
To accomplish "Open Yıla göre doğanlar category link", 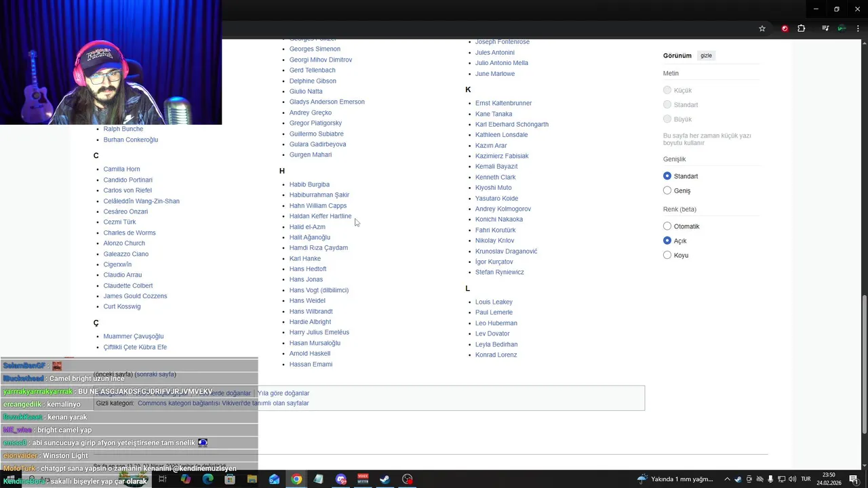I will coord(283,393).
